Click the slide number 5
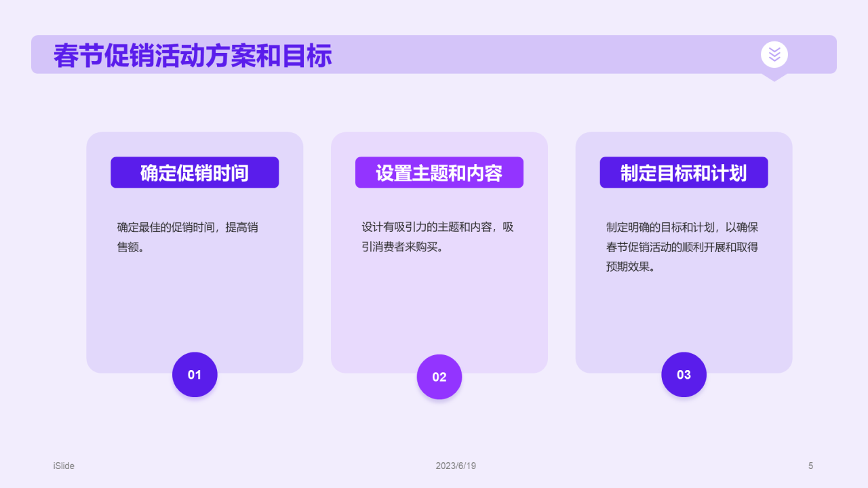The height and width of the screenshot is (488, 868). 810,466
